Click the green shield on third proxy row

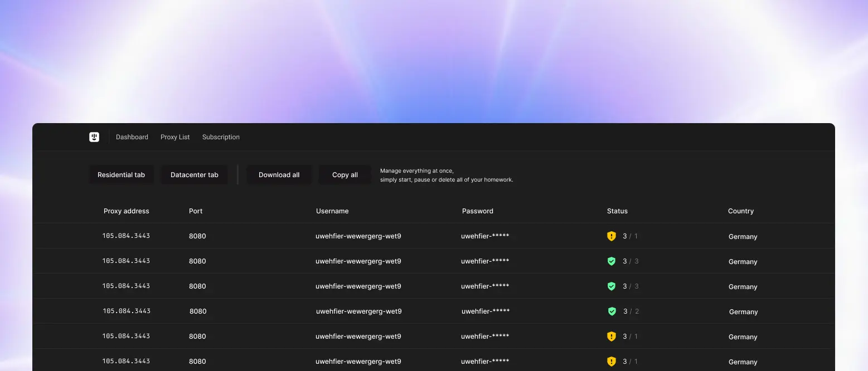click(x=611, y=286)
